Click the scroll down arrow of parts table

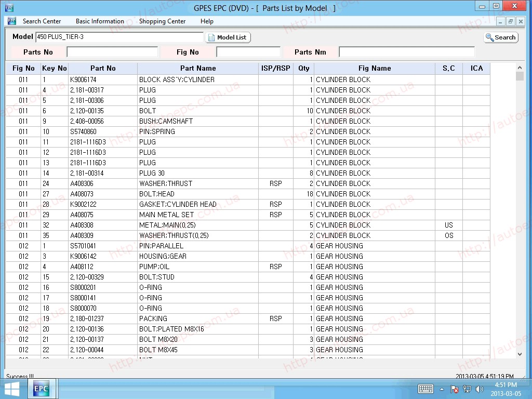520,354
